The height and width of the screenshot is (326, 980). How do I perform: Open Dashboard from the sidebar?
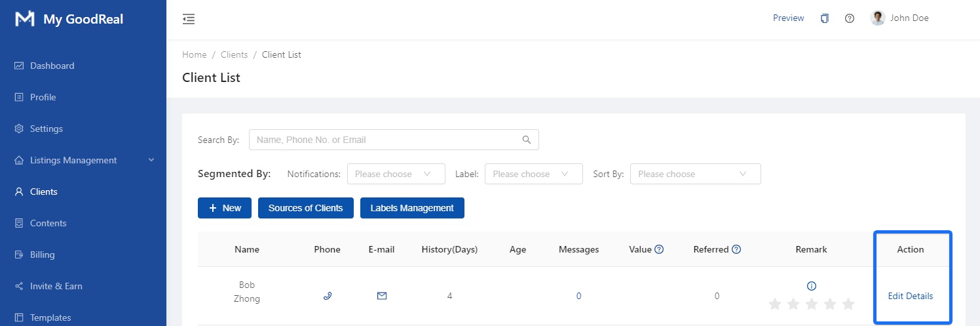[52, 66]
